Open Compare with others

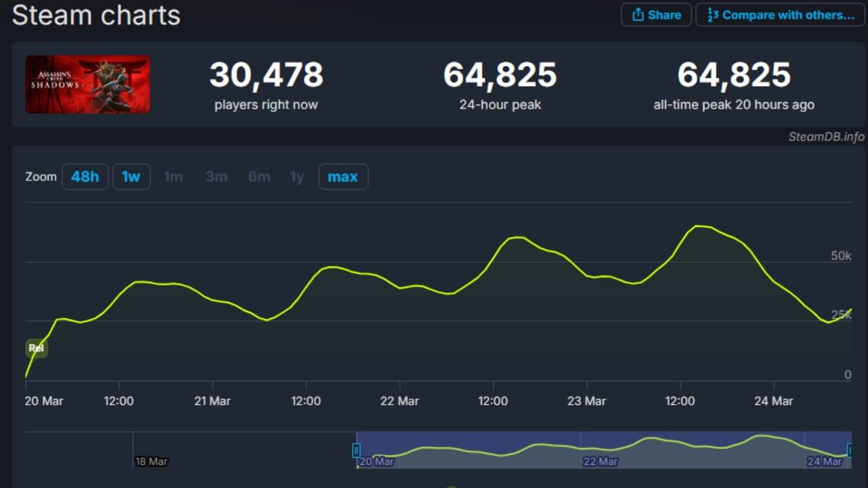click(x=780, y=14)
